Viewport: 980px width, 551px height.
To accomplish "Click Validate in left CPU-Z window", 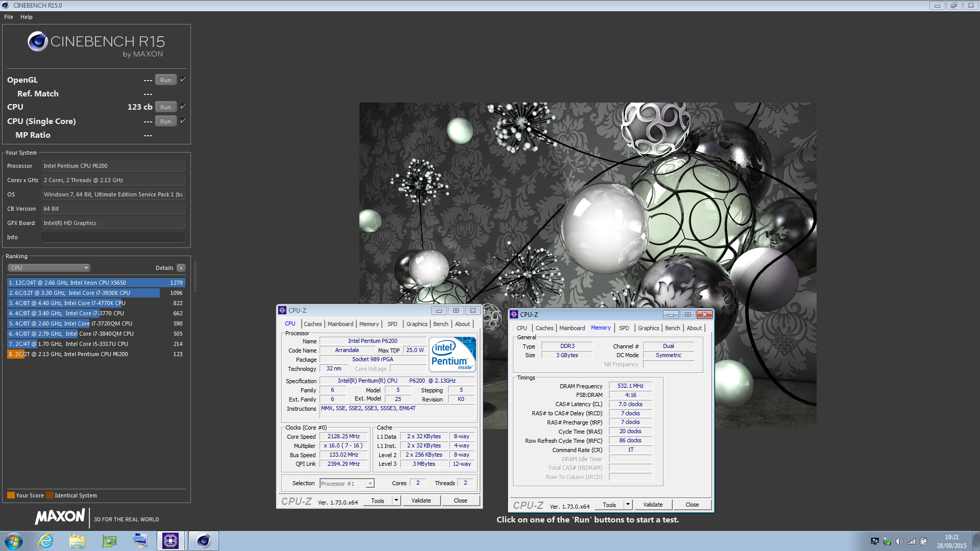I will [421, 500].
